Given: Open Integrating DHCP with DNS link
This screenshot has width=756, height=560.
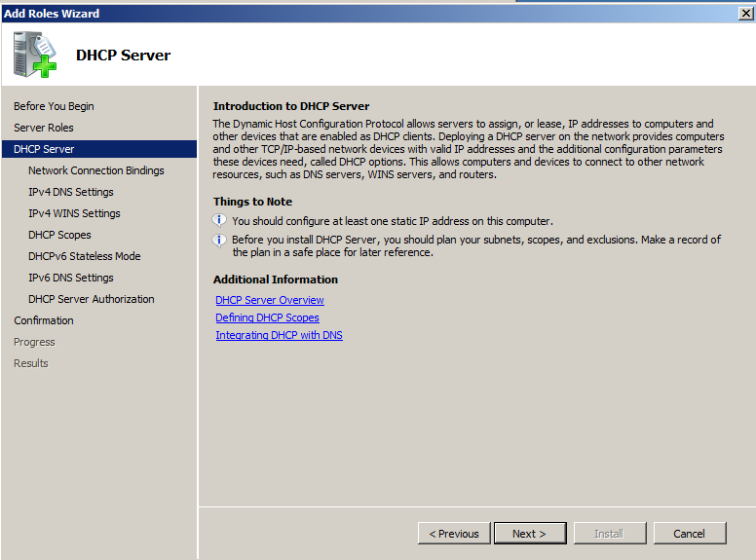Looking at the screenshot, I should pos(279,335).
